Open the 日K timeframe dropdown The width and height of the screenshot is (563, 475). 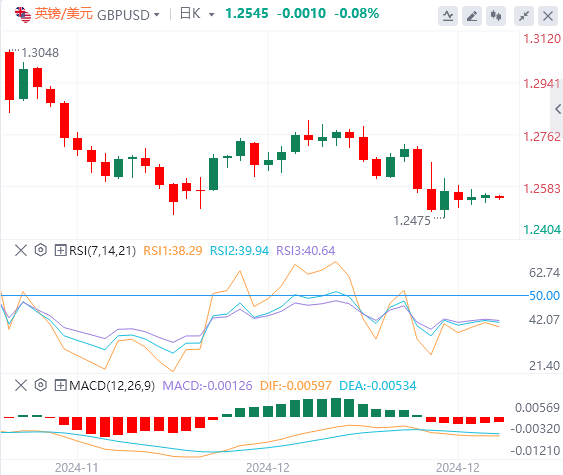click(x=211, y=15)
